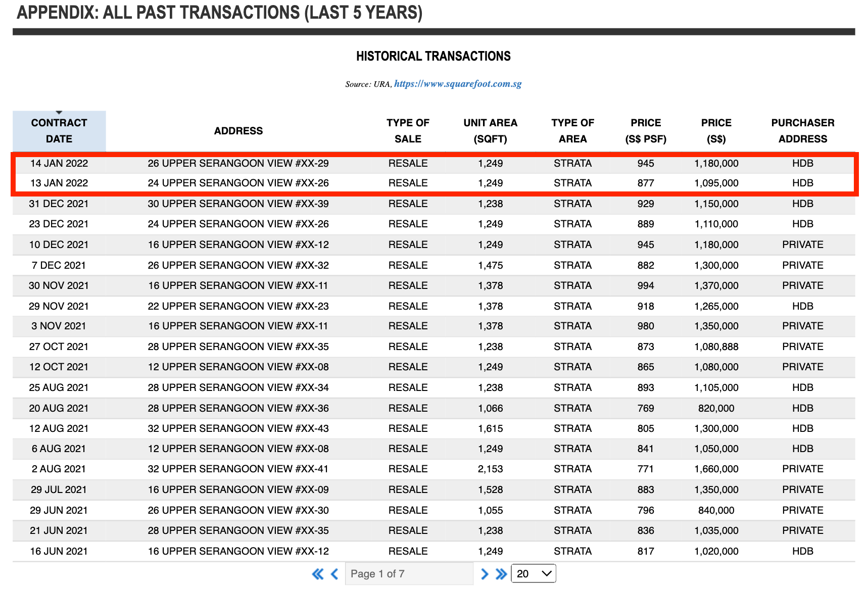Select price cell '1,020,000'
868x591 pixels.
[716, 551]
